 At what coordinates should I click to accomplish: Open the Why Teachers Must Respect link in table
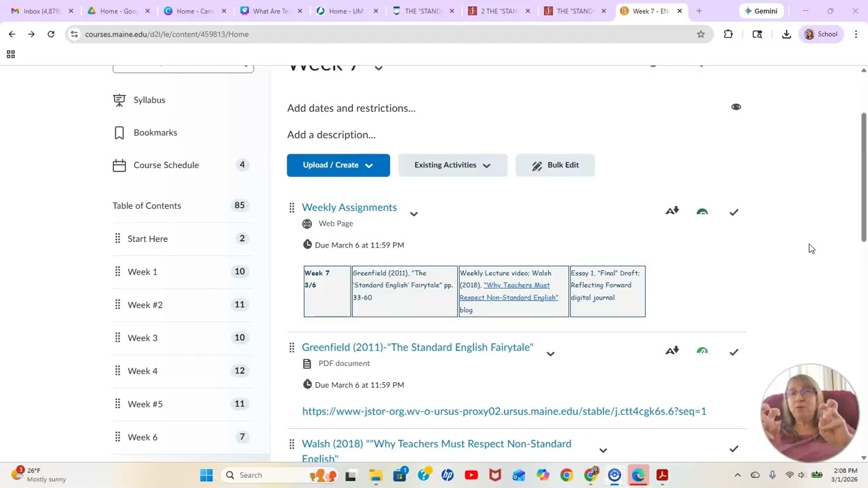coord(509,291)
